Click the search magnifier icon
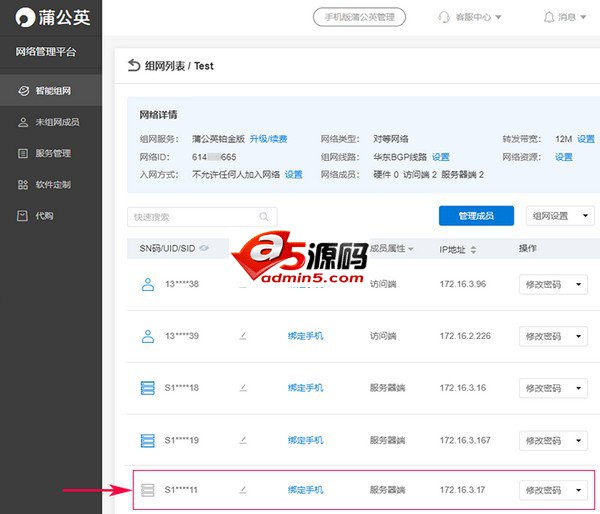This screenshot has height=514, width=600. [x=264, y=217]
